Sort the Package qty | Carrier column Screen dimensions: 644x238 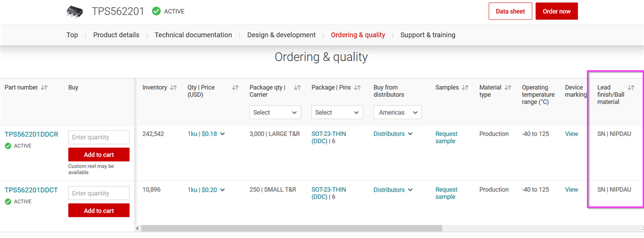[x=297, y=88]
